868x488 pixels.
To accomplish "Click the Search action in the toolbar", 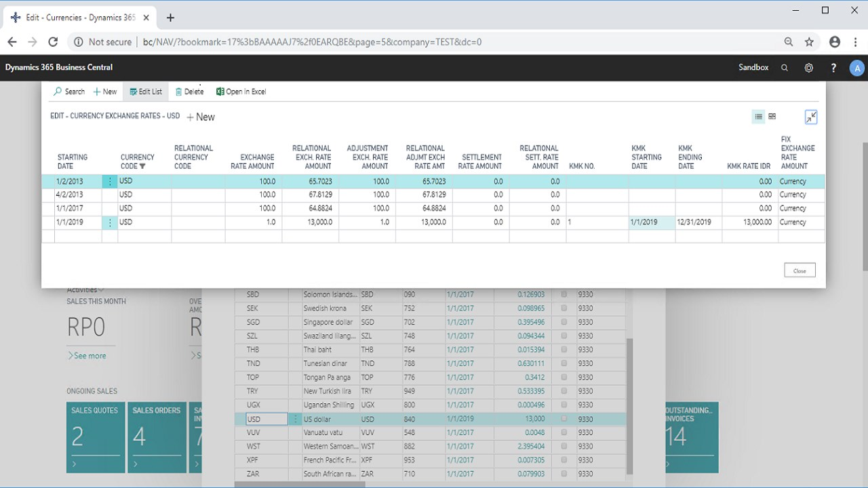I will point(69,91).
